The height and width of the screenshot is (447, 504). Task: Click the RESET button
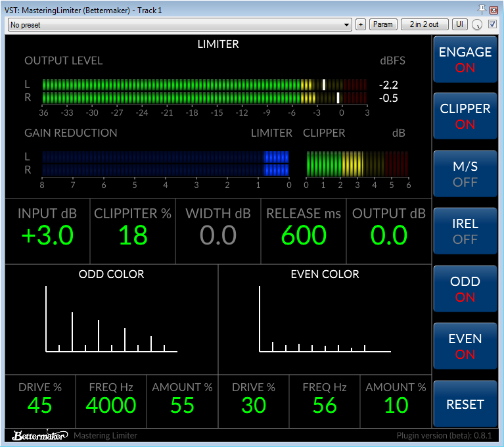[465, 404]
